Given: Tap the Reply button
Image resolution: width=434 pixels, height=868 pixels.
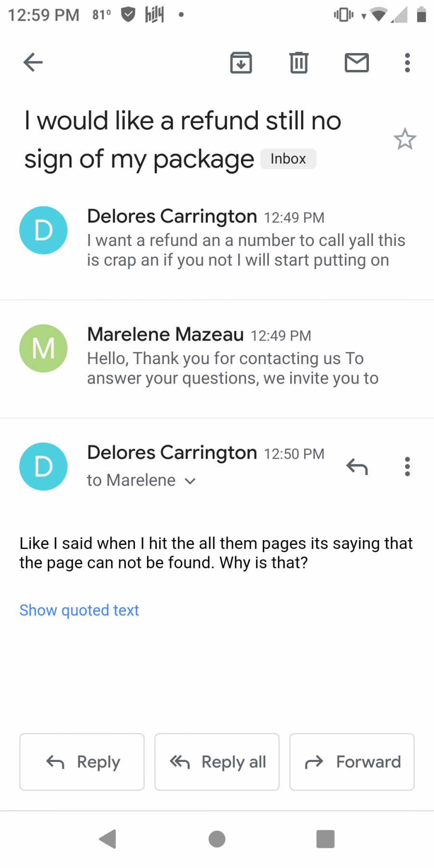Looking at the screenshot, I should 82,762.
